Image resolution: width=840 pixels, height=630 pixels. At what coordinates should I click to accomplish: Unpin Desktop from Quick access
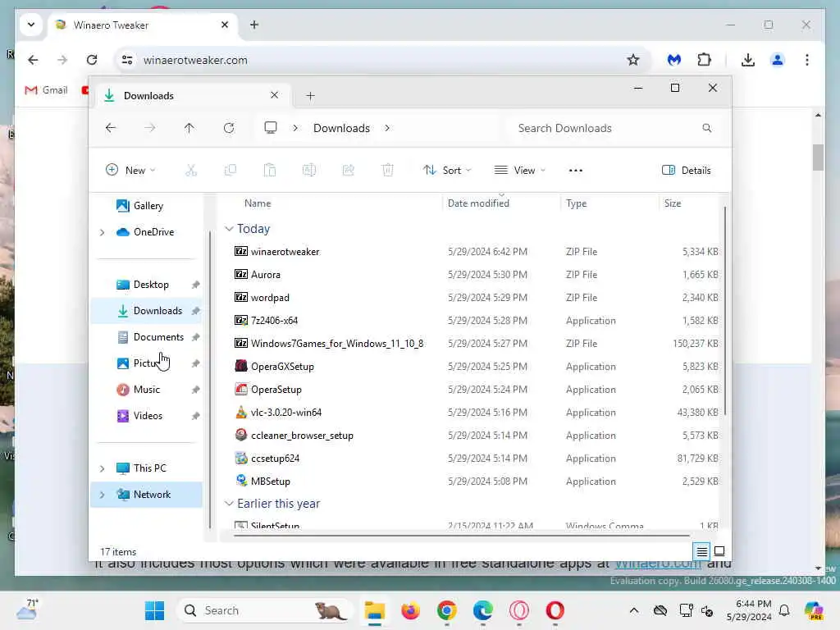195,285
